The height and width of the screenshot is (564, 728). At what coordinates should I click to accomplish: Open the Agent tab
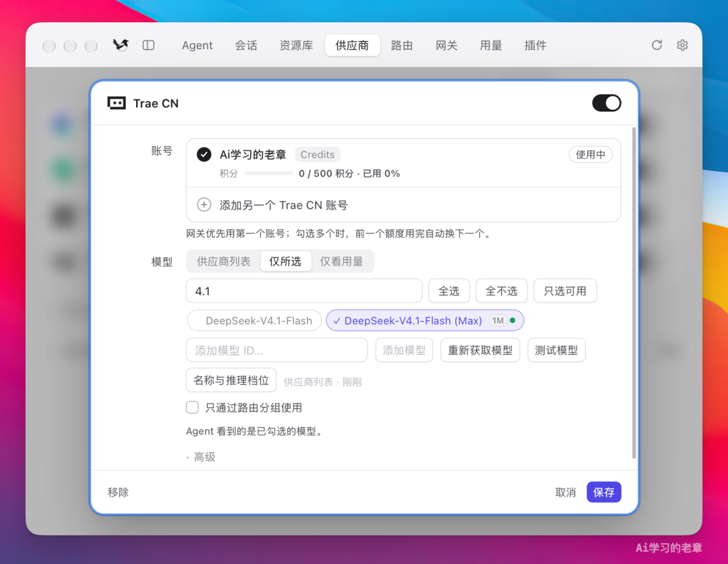pyautogui.click(x=198, y=46)
